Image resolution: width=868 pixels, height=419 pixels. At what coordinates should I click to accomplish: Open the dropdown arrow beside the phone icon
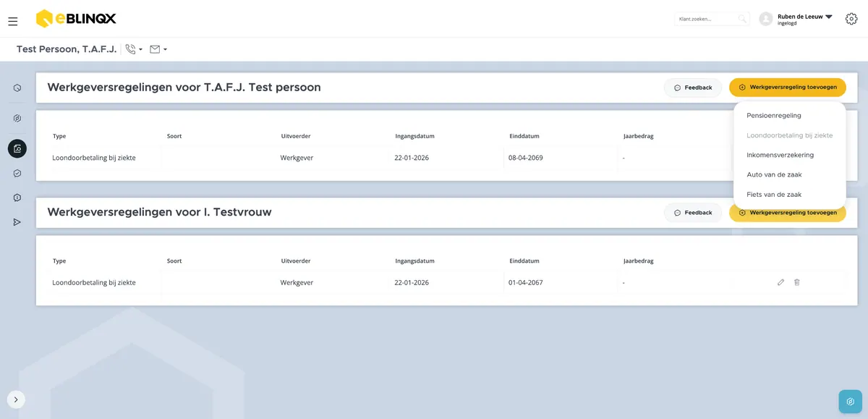(x=141, y=50)
